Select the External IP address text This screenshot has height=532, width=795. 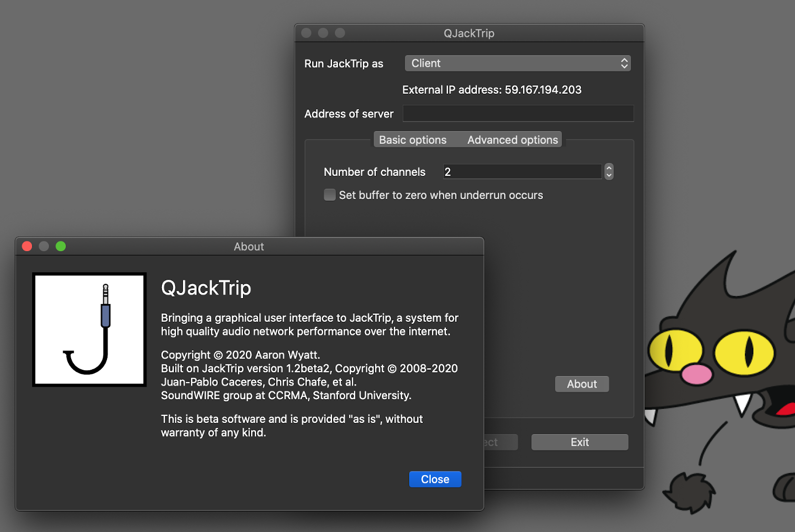tap(492, 90)
